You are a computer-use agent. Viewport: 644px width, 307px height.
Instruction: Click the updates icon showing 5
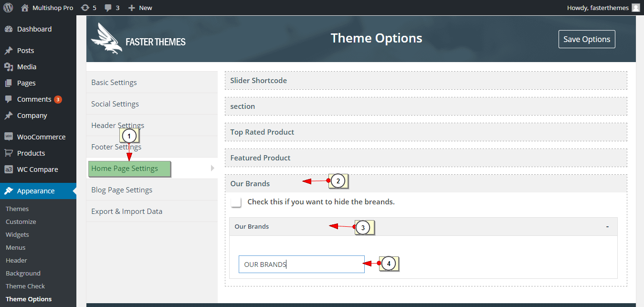click(85, 8)
